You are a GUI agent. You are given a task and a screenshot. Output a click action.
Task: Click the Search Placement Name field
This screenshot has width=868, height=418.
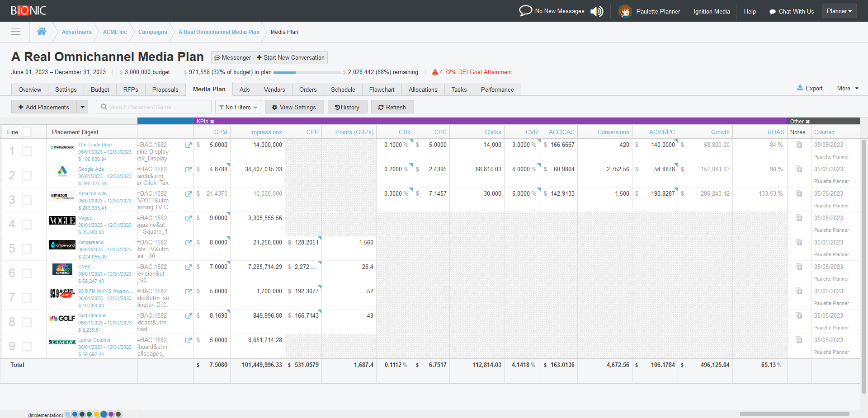point(154,107)
